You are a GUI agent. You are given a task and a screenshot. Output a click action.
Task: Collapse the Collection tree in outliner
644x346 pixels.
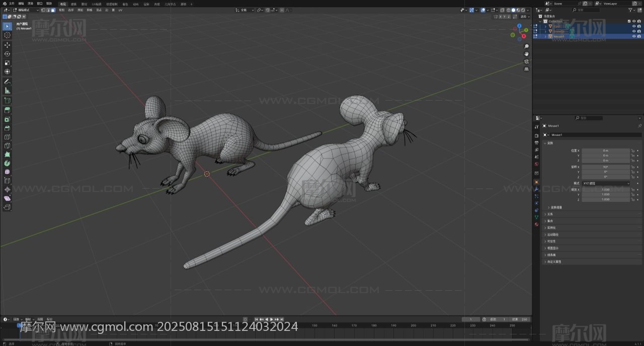click(x=540, y=21)
